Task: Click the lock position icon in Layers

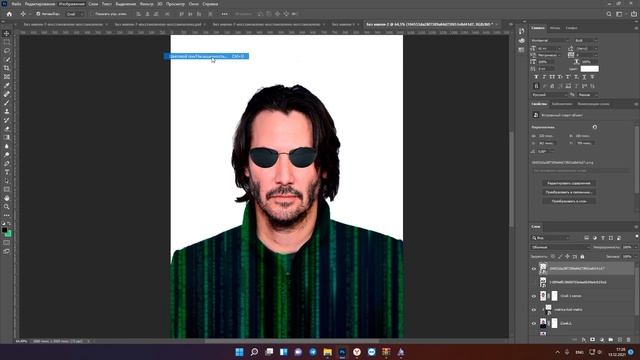Action: [x=567, y=257]
